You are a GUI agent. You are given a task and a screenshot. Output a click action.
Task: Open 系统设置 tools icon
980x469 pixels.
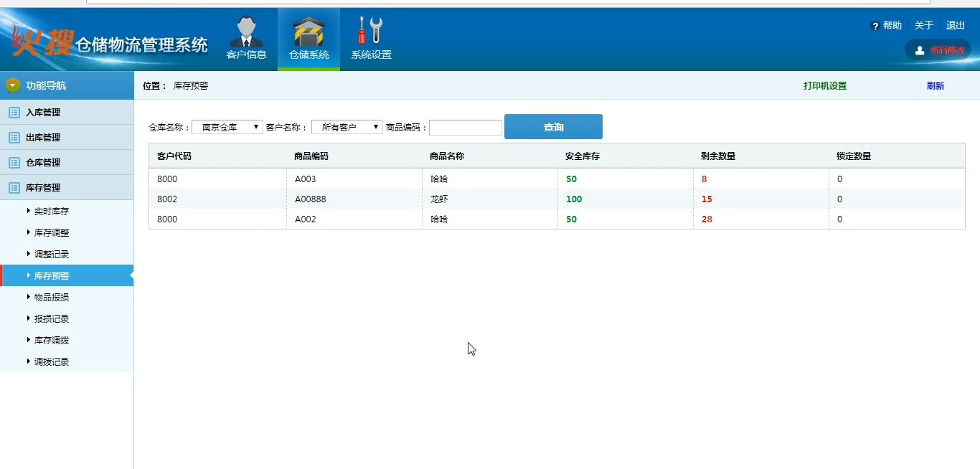click(x=370, y=31)
